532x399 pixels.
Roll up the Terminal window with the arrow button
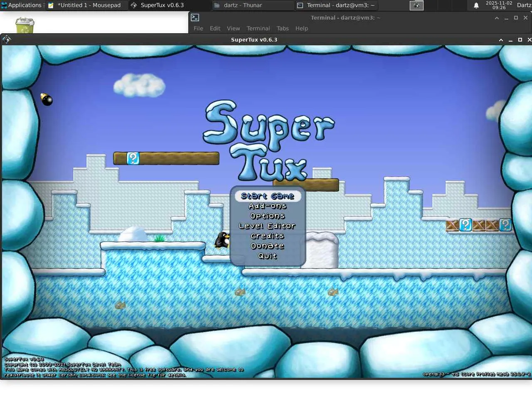[x=497, y=18]
